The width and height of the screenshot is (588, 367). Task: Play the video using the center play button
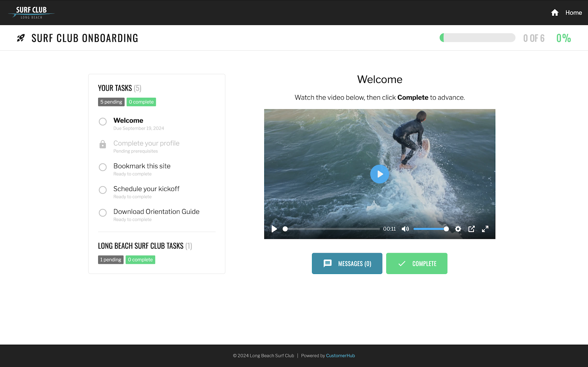(380, 174)
